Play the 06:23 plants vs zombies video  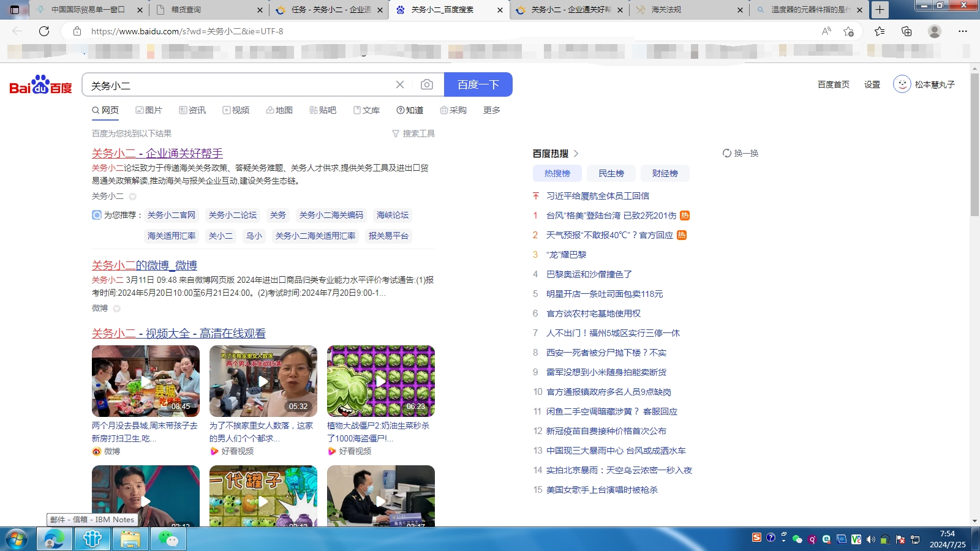pos(381,381)
